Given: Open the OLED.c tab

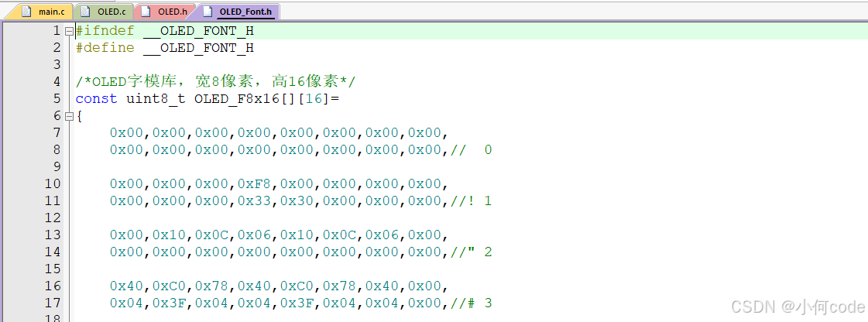Looking at the screenshot, I should point(104,11).
